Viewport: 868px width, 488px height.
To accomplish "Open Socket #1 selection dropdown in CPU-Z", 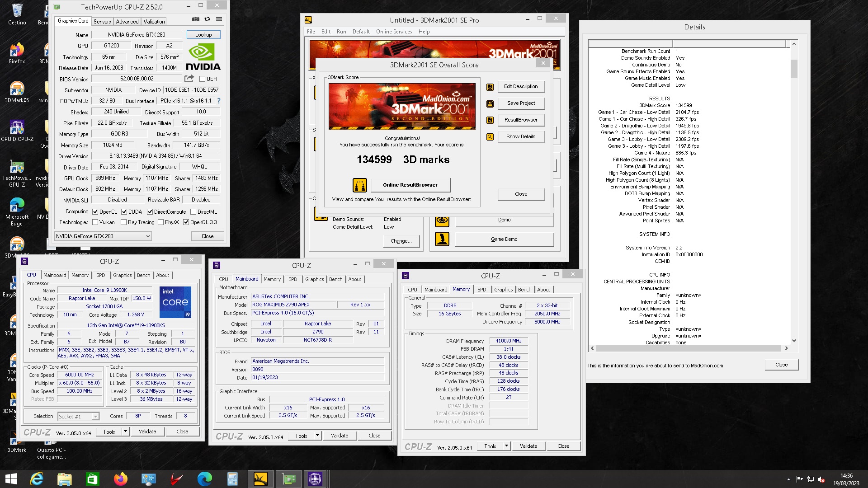I will pos(78,417).
